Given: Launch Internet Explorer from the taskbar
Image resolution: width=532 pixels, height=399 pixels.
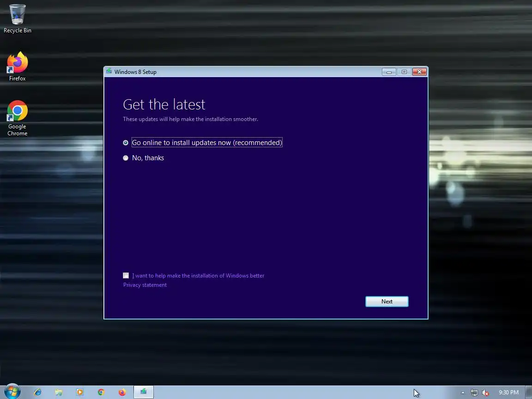Looking at the screenshot, I should [x=38, y=392].
